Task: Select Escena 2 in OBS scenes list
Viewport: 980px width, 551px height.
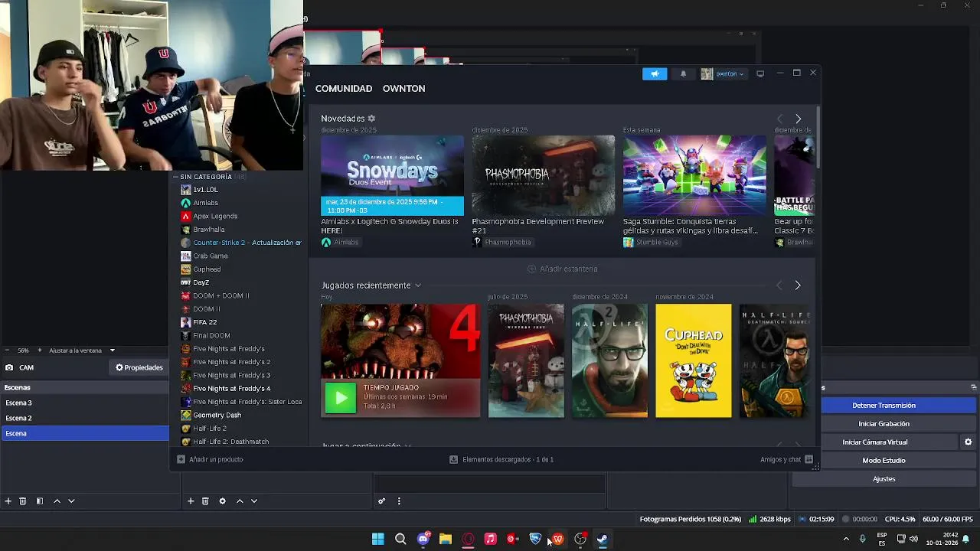Action: pyautogui.click(x=84, y=418)
